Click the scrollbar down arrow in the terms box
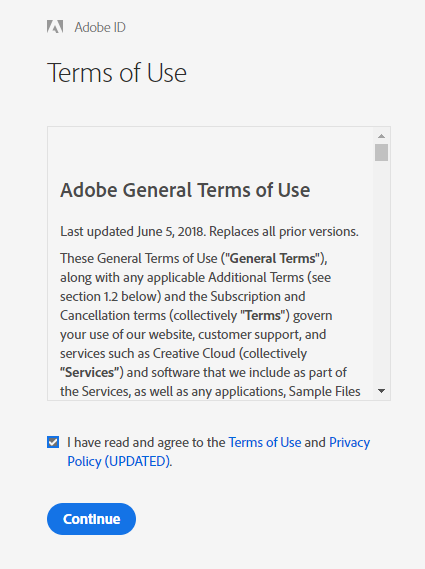The height and width of the screenshot is (569, 425). pos(381,391)
